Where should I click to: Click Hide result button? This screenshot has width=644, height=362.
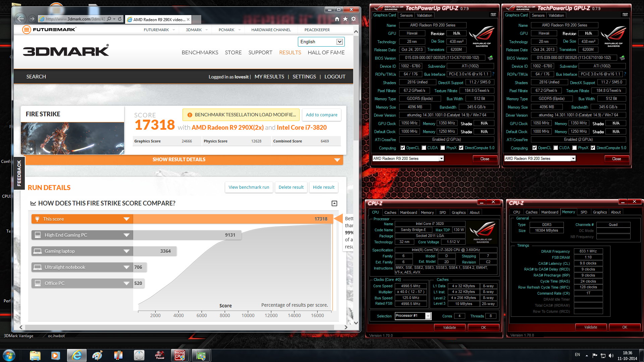coord(324,187)
